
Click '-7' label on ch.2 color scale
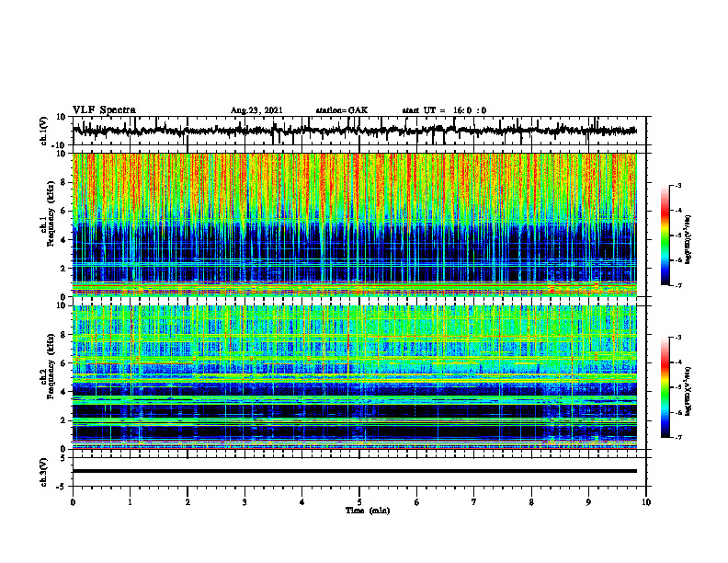click(677, 437)
